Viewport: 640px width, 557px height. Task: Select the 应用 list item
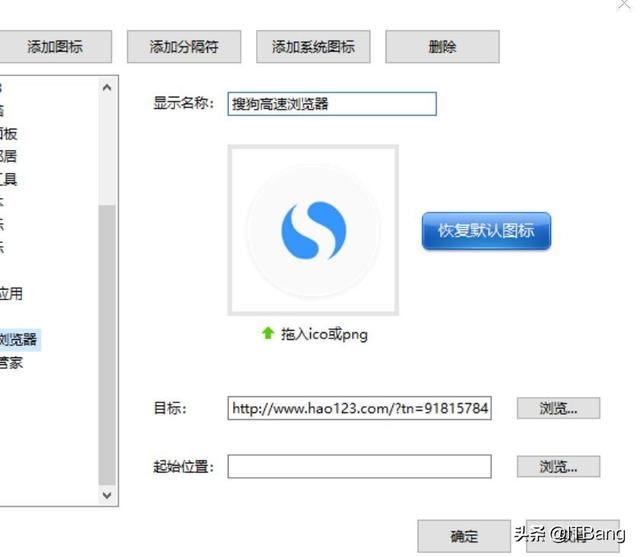(x=11, y=293)
